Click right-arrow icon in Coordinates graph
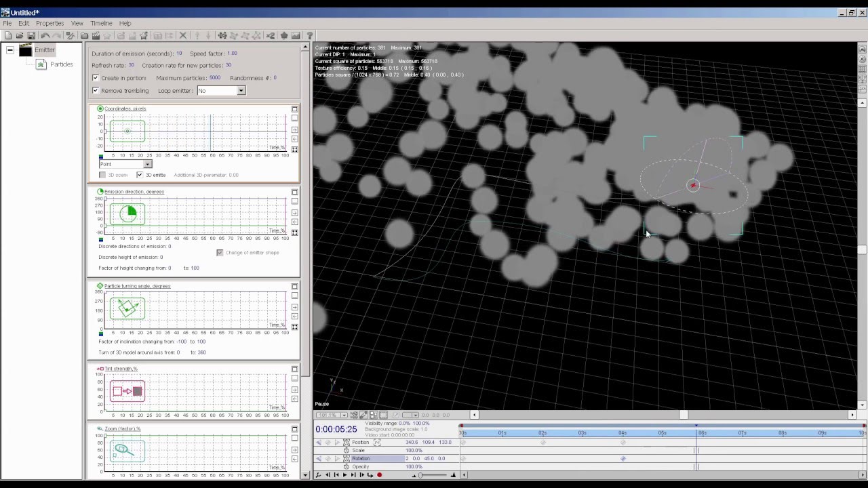 coord(294,129)
